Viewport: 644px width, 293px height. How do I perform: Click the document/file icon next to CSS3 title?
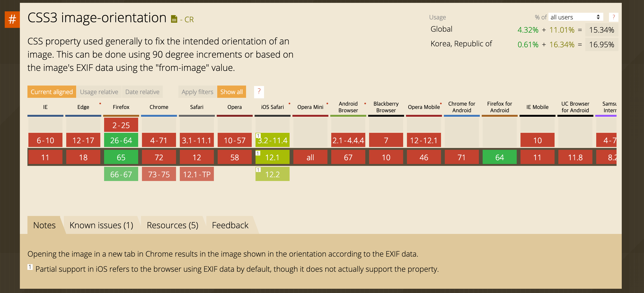coord(174,18)
